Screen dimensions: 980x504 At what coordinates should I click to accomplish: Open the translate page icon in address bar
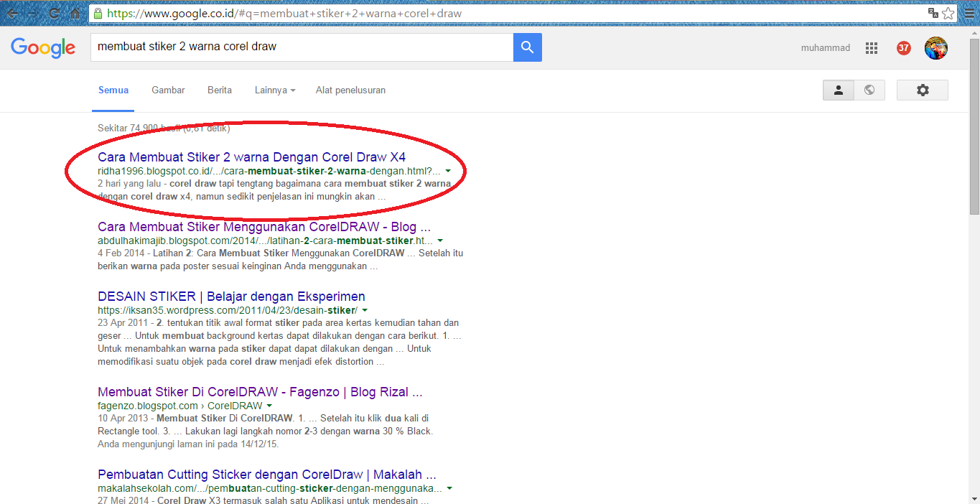pos(933,13)
